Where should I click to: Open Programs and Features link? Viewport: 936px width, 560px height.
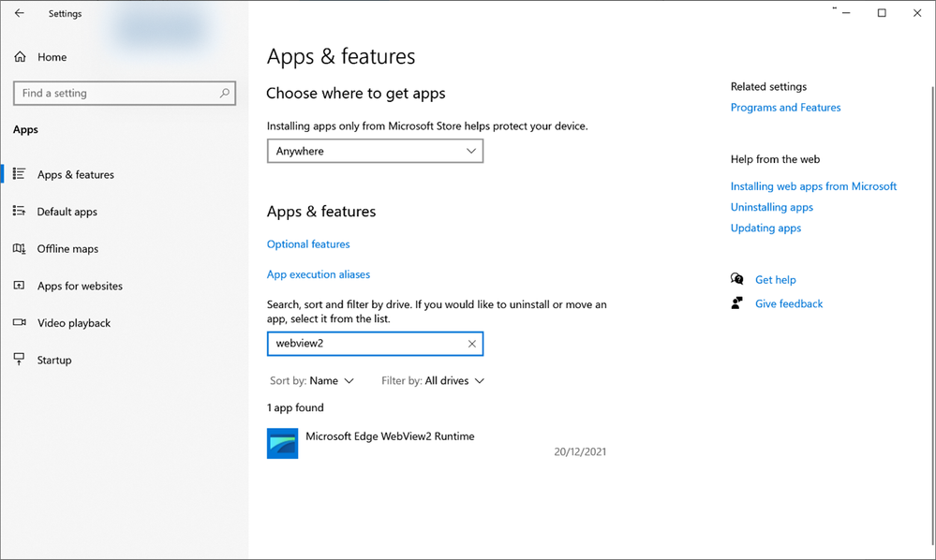pyautogui.click(x=785, y=108)
